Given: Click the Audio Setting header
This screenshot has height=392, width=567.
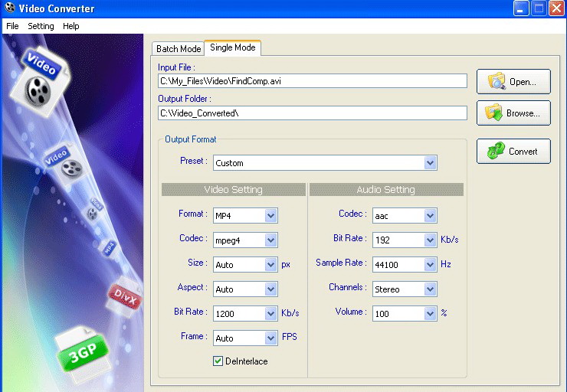Looking at the screenshot, I should point(386,189).
